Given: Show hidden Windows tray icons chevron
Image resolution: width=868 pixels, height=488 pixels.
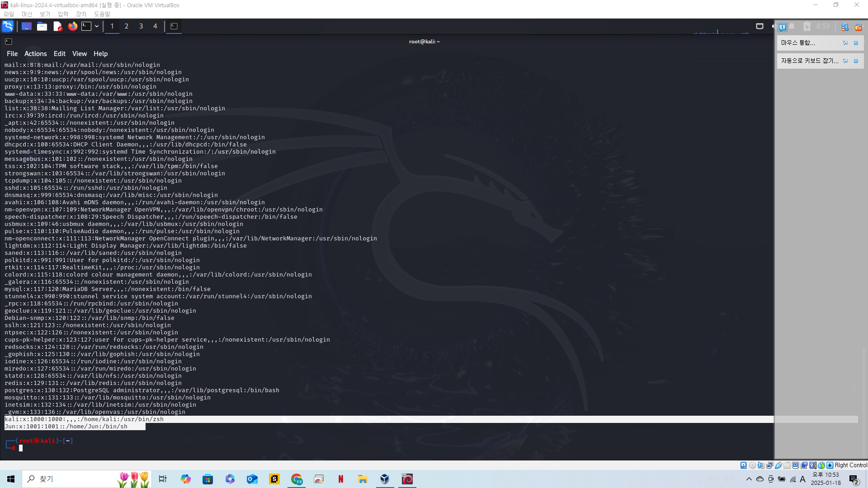Looking at the screenshot, I should 749,479.
